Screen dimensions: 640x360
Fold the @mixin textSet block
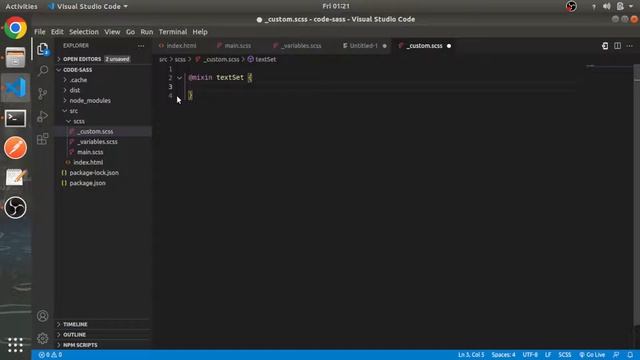tap(180, 78)
